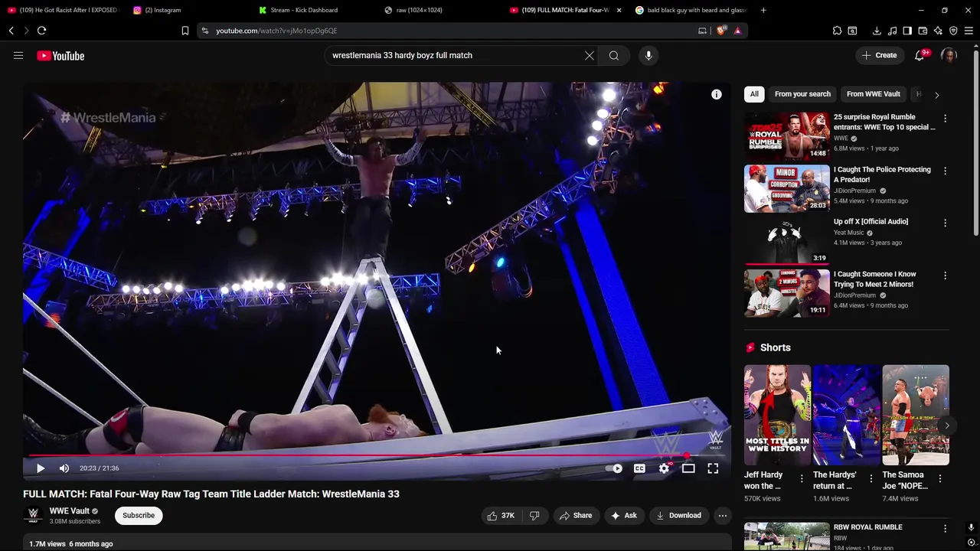Viewport: 980px width, 551px height.
Task: Open options for 25 surprise Royal Rumble video
Action: [945, 119]
